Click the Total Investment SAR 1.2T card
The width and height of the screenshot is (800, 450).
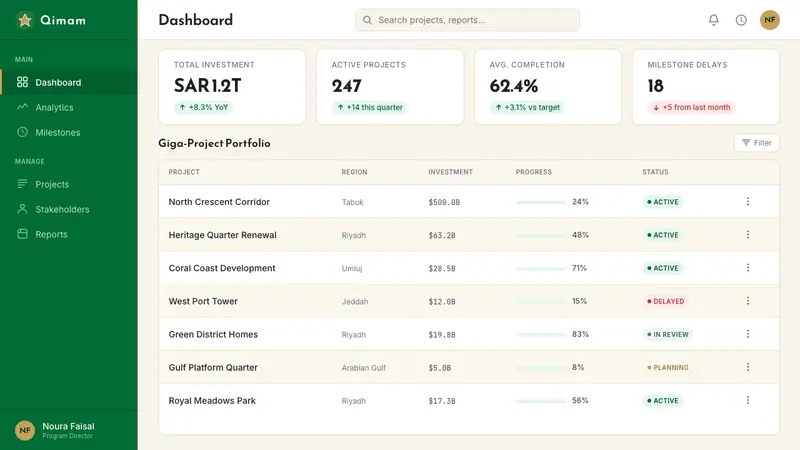[x=232, y=87]
